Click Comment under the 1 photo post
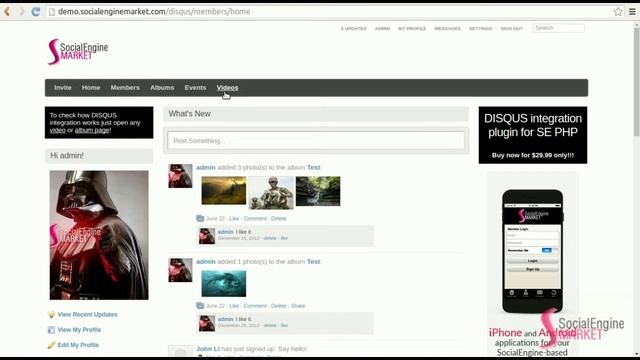This screenshot has height=360, width=640. click(255, 306)
